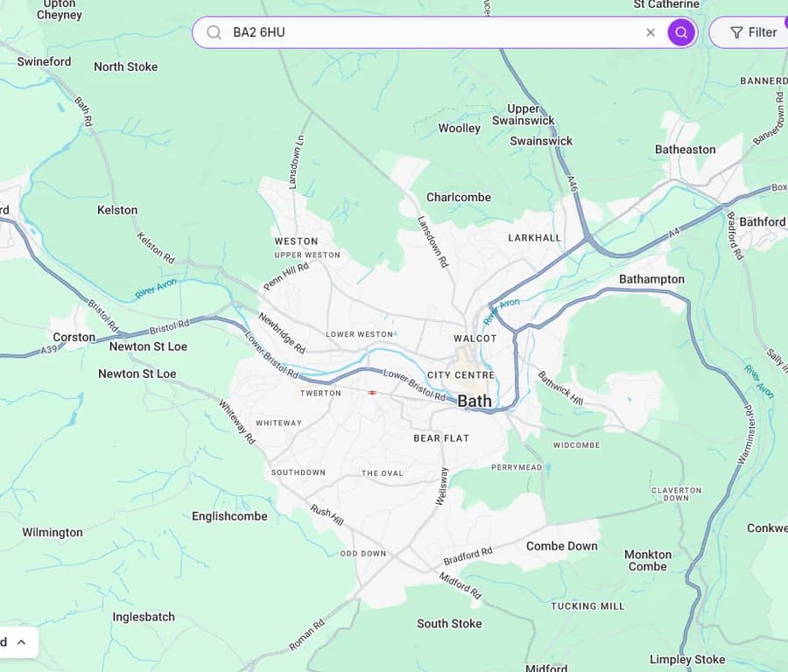The height and width of the screenshot is (672, 788).
Task: Click the South Stoke label
Action: pos(449,624)
